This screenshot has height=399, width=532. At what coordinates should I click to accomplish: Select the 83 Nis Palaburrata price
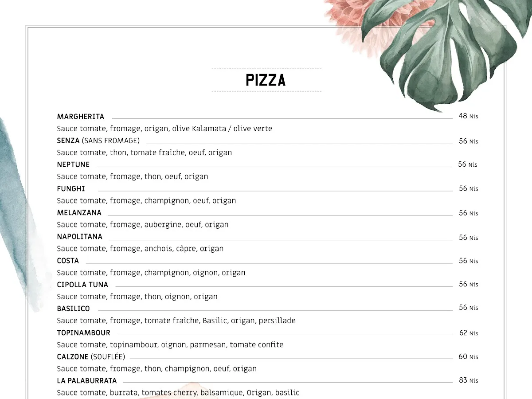pos(468,380)
